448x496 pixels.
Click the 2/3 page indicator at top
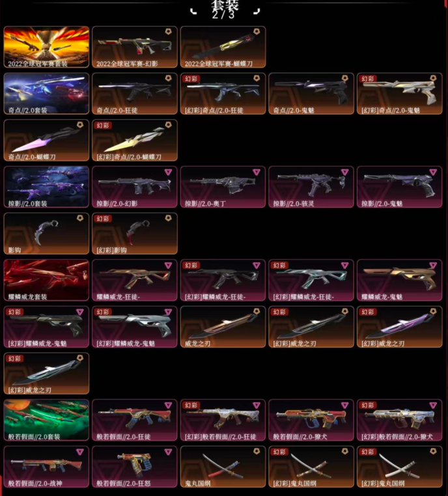(x=223, y=15)
